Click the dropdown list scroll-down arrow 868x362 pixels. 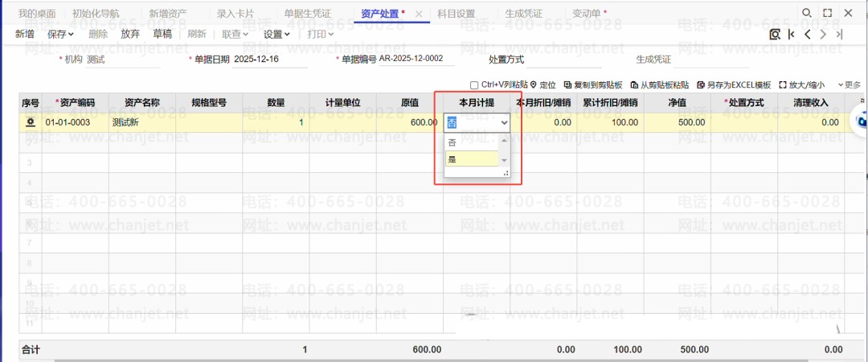click(504, 161)
